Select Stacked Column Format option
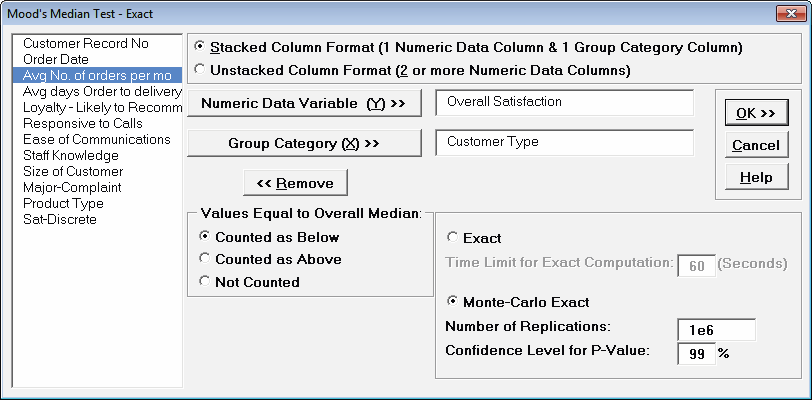 point(201,47)
